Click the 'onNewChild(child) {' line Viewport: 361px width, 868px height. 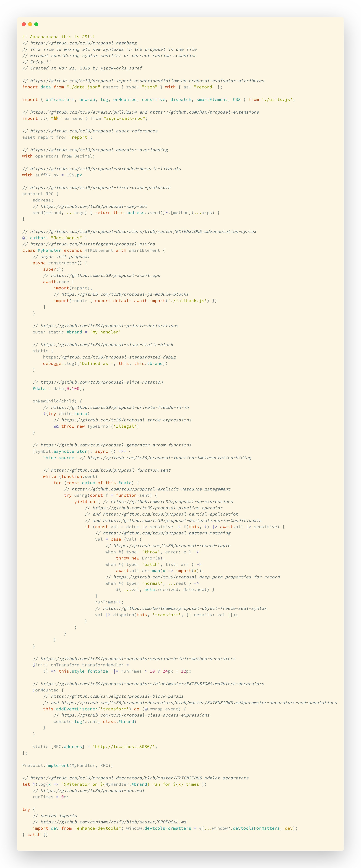point(57,401)
